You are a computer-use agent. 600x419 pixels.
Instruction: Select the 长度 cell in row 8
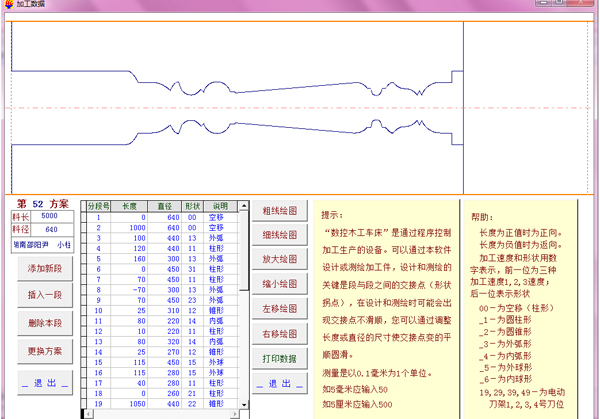pos(131,288)
